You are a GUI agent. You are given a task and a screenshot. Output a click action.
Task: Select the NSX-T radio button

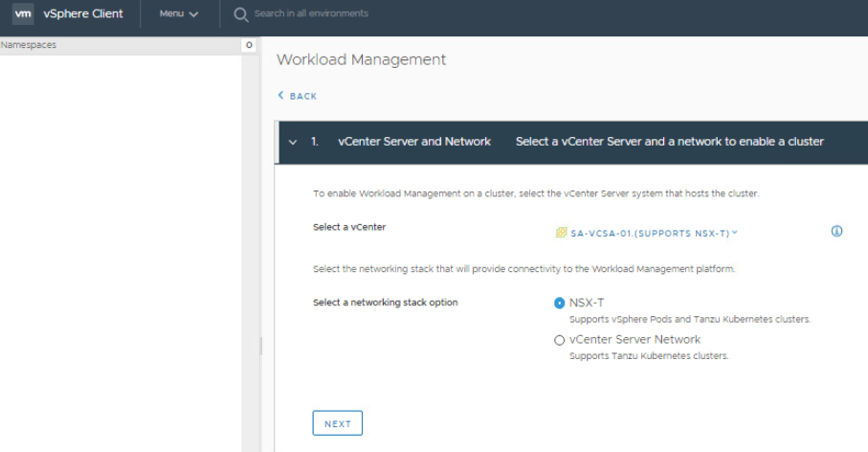click(x=560, y=303)
